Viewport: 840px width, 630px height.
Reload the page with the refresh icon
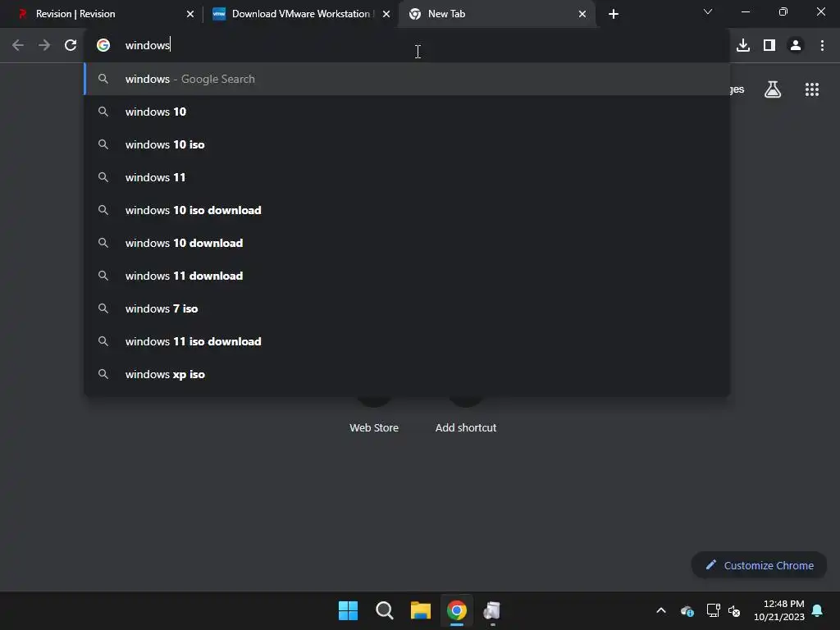tap(71, 45)
